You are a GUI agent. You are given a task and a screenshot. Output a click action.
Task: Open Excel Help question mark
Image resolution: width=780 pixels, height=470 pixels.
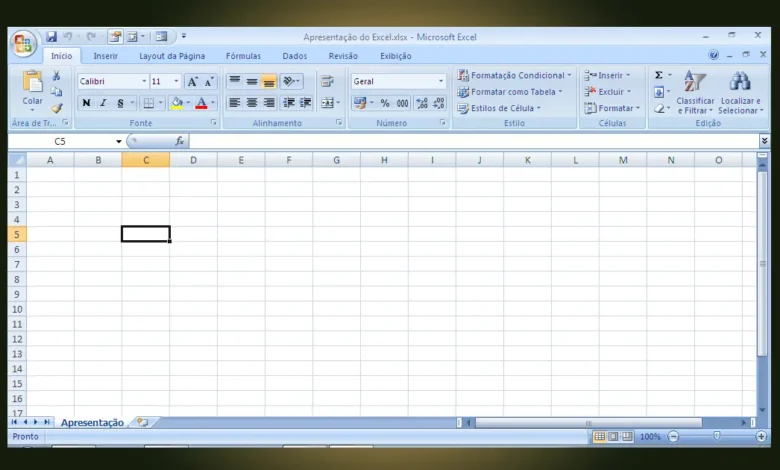pyautogui.click(x=713, y=55)
